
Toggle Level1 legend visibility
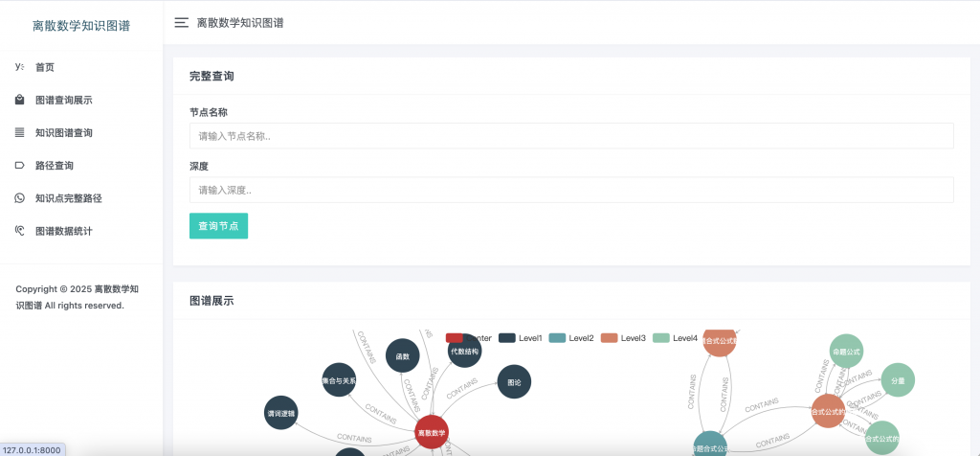click(x=521, y=338)
